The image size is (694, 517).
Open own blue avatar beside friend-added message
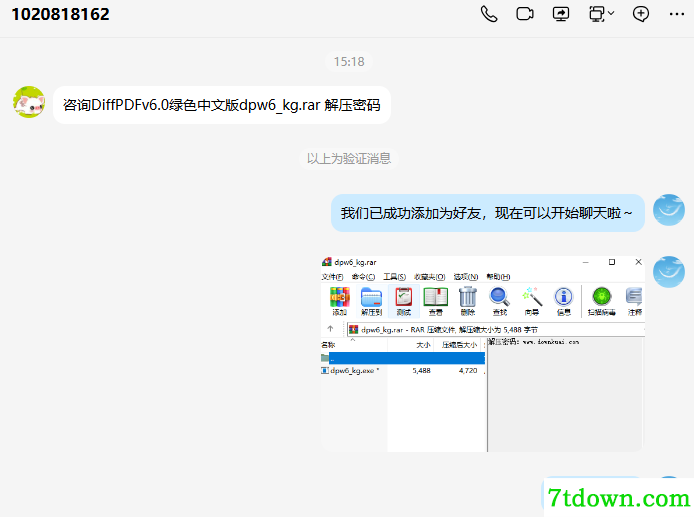tap(669, 210)
